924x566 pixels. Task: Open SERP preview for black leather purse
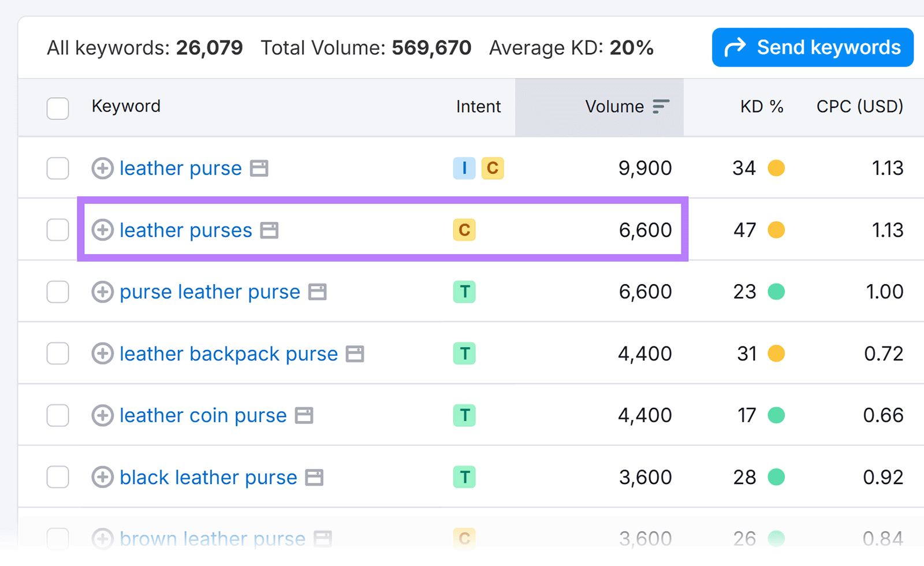point(315,477)
